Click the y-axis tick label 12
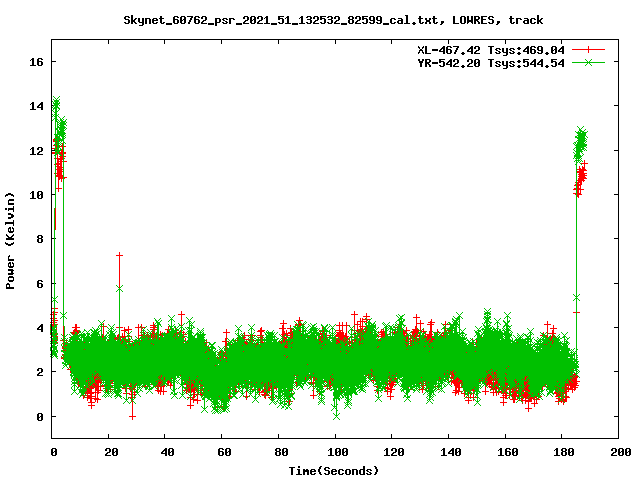 point(36,151)
